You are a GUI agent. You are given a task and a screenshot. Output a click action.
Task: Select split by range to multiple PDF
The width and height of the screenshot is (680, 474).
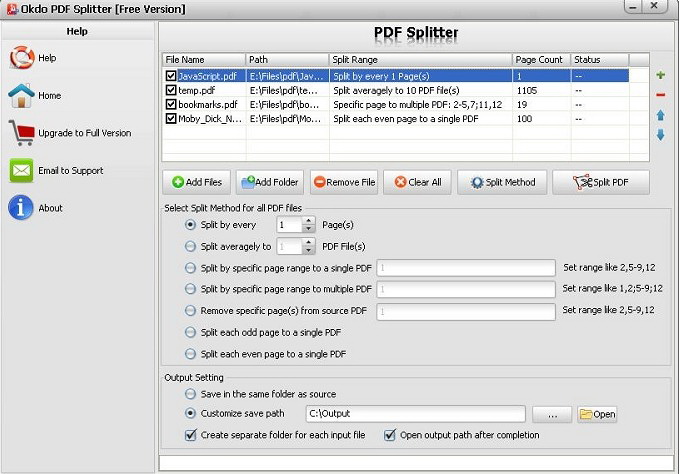[x=190, y=289]
